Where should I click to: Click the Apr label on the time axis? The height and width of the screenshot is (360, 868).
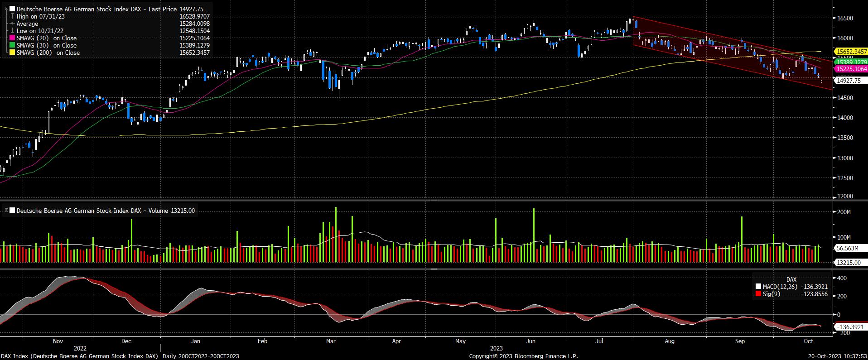click(396, 341)
